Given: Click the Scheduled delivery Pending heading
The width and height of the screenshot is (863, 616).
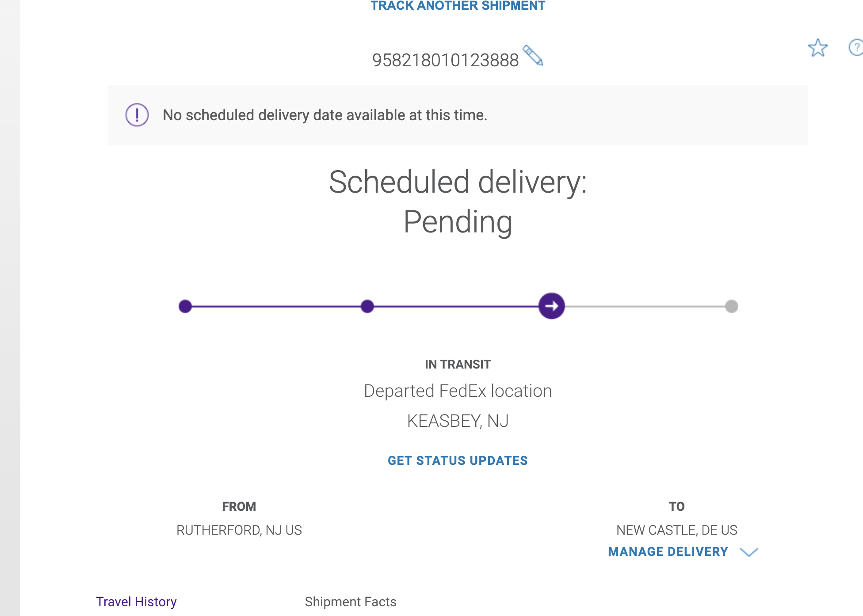Looking at the screenshot, I should [x=458, y=202].
